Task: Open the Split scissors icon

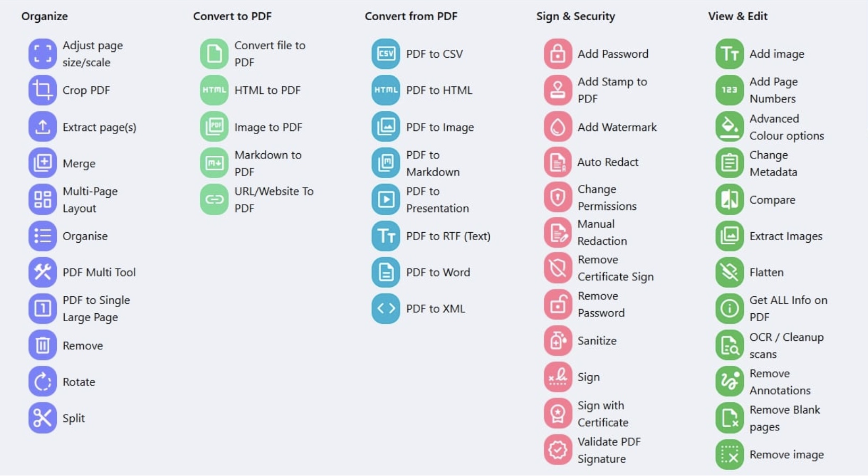Action: click(x=42, y=418)
